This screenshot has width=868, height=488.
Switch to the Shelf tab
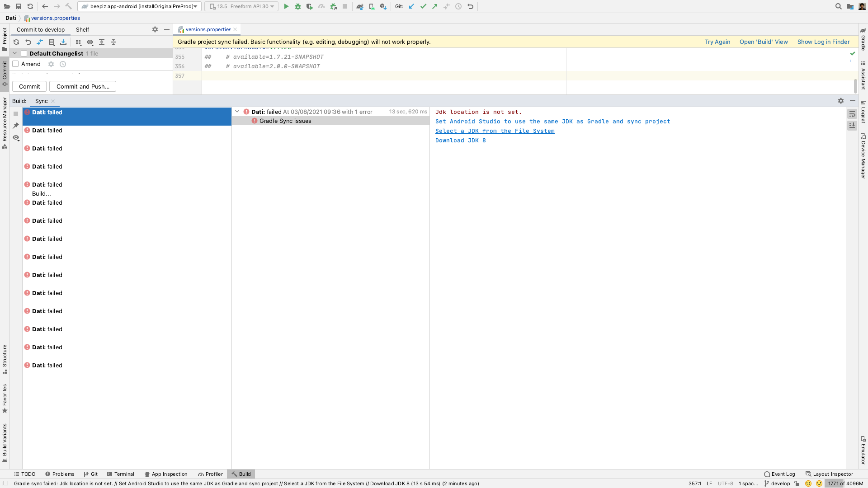[82, 30]
